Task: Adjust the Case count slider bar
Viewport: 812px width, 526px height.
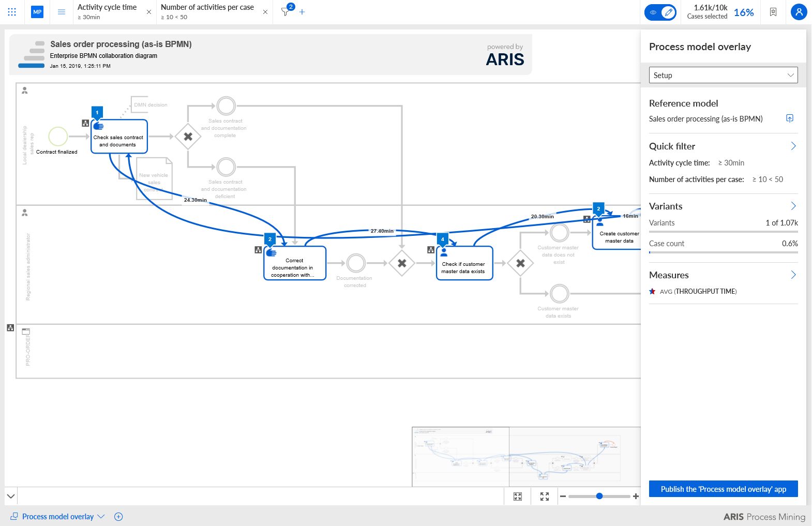Action: (723, 252)
